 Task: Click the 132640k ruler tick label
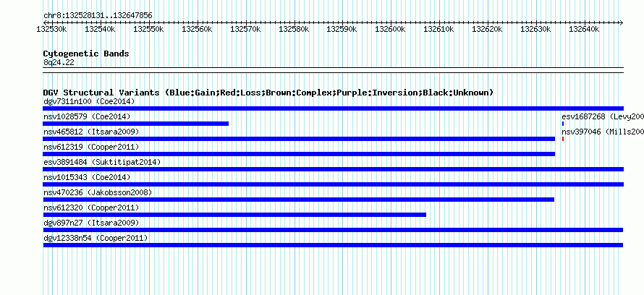coord(585,29)
